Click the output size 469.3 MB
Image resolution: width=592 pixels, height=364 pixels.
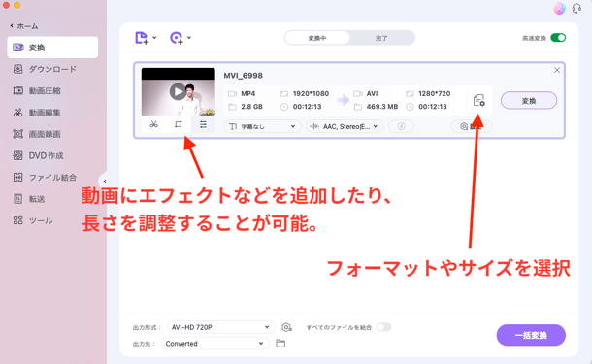tap(382, 107)
